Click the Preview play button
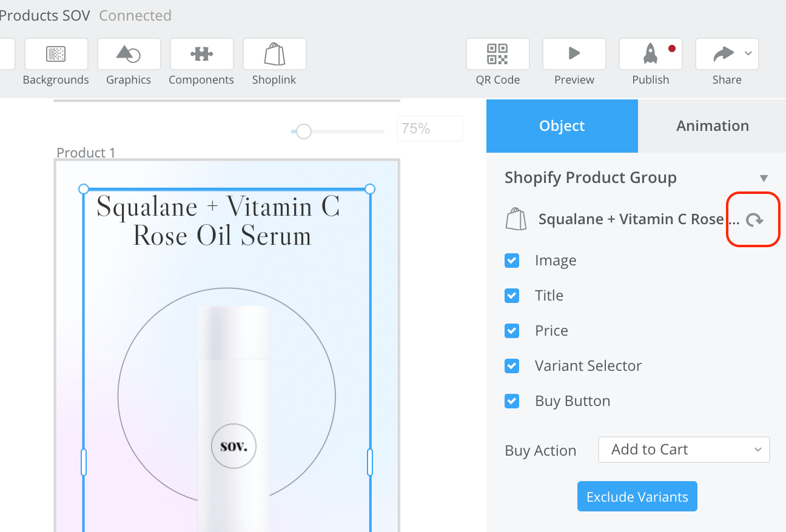This screenshot has width=786, height=532. pos(574,55)
